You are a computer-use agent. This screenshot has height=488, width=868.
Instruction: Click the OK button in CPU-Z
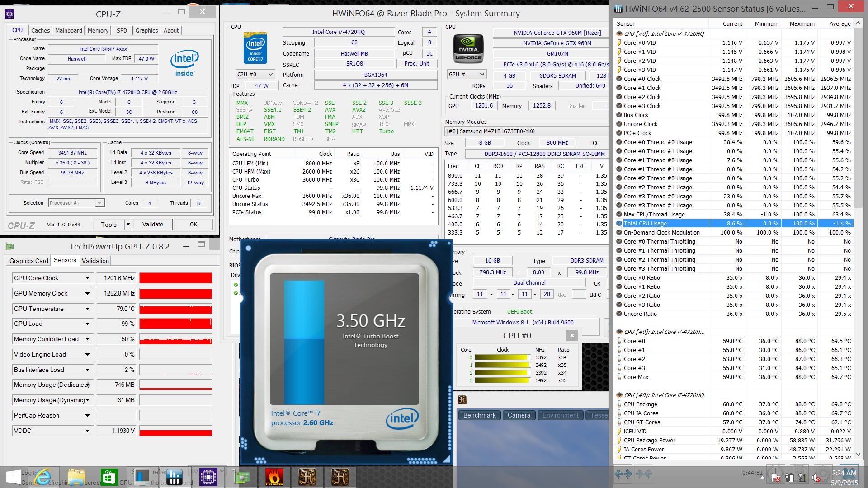pyautogui.click(x=193, y=224)
